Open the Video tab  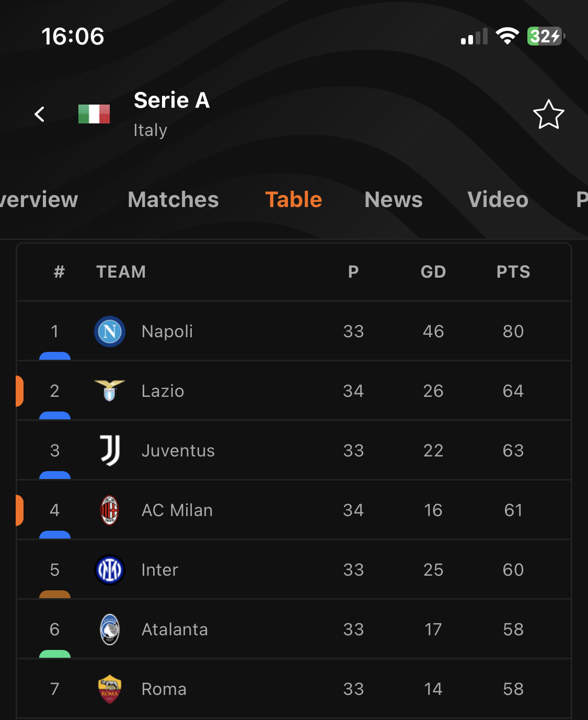click(x=498, y=200)
